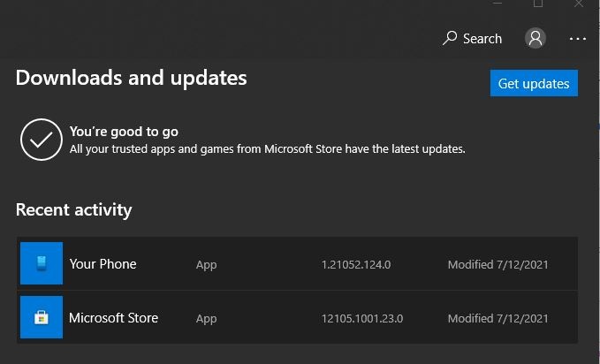600x364 pixels.
Task: Click version number 1.21052.124.0
Action: pos(356,264)
